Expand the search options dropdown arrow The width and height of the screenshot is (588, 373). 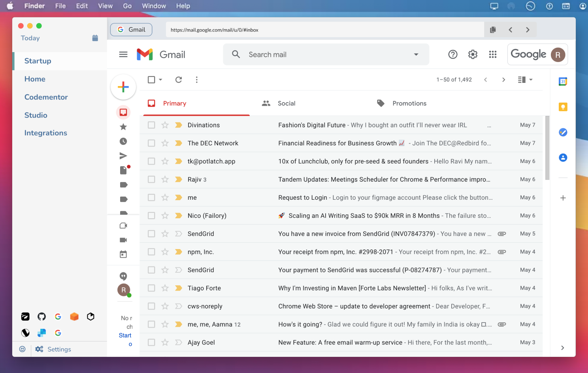[x=416, y=54]
